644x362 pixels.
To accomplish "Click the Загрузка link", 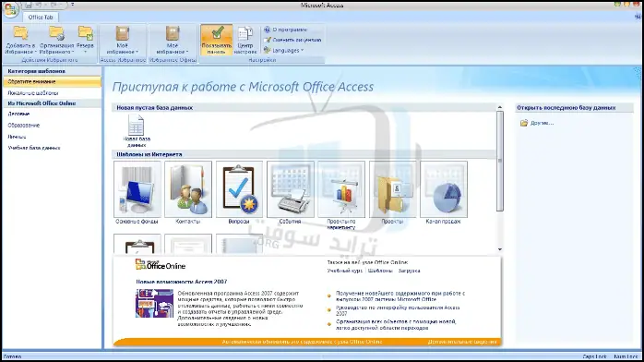I will 409,271.
